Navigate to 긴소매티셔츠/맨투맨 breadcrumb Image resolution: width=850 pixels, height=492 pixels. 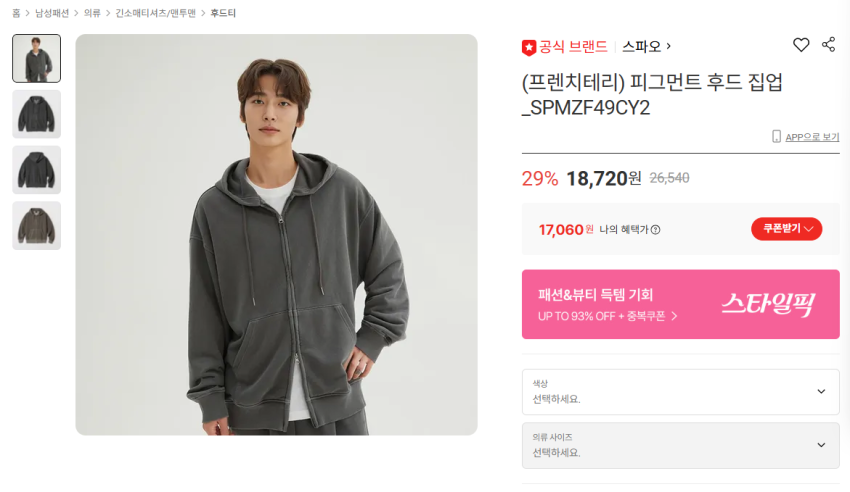click(x=155, y=13)
